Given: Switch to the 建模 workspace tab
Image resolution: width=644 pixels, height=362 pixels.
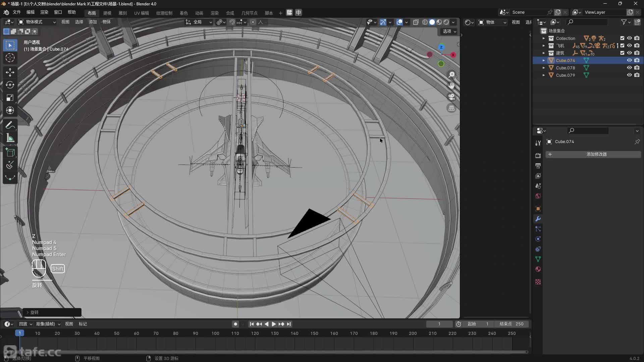Looking at the screenshot, I should 107,13.
